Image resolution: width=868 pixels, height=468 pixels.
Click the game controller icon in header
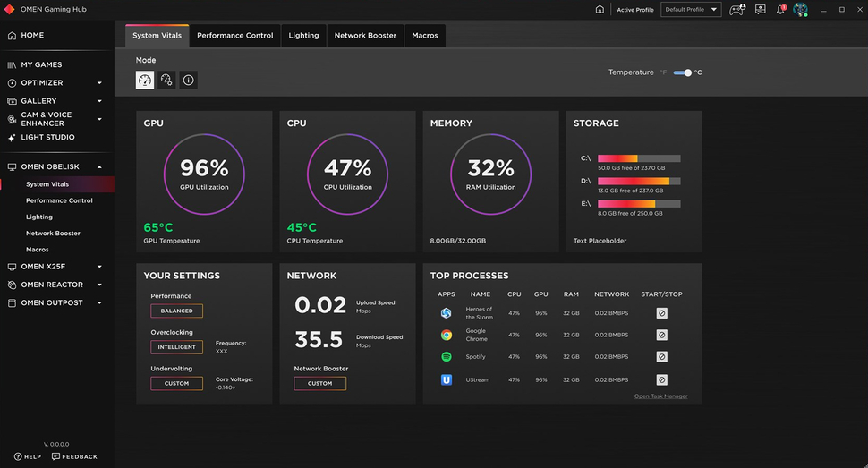(736, 10)
